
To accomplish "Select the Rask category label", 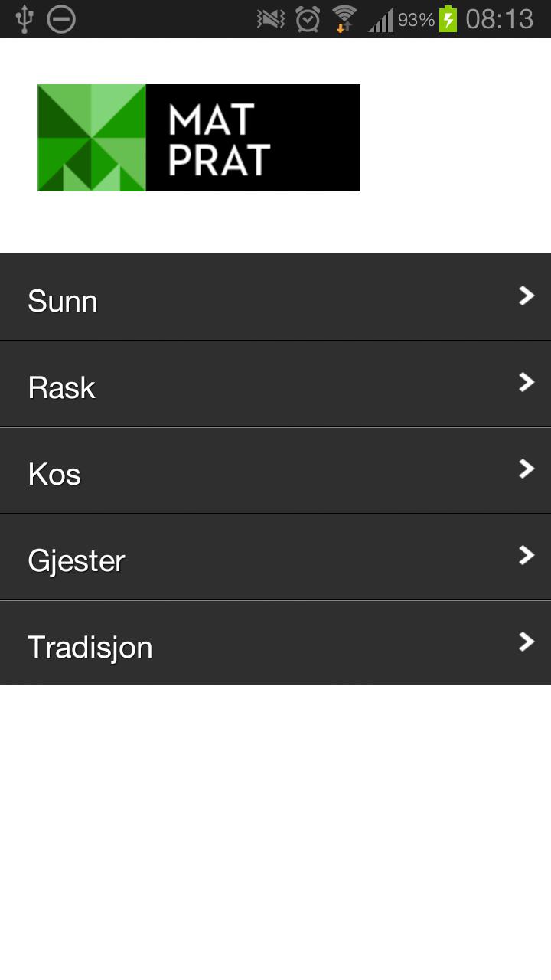I will coord(61,387).
